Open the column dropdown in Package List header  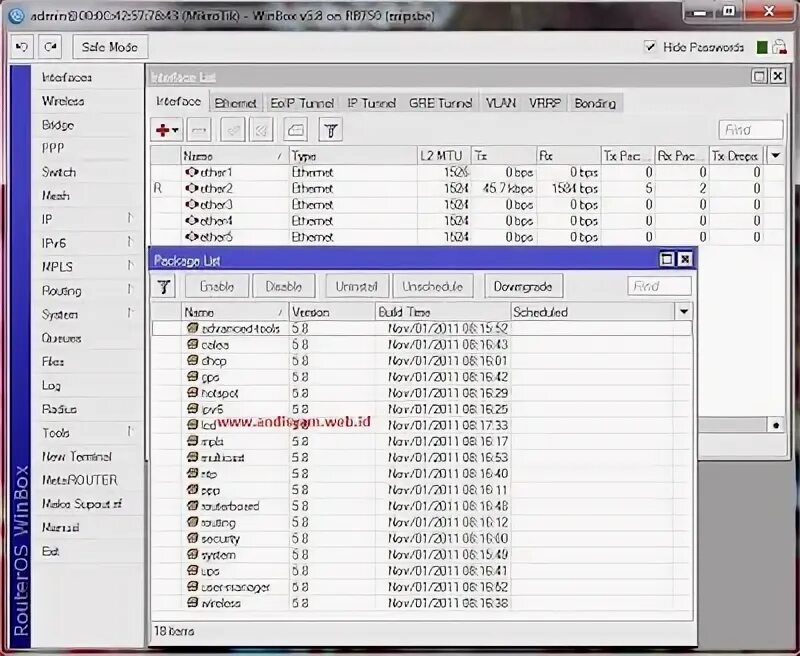[684, 312]
